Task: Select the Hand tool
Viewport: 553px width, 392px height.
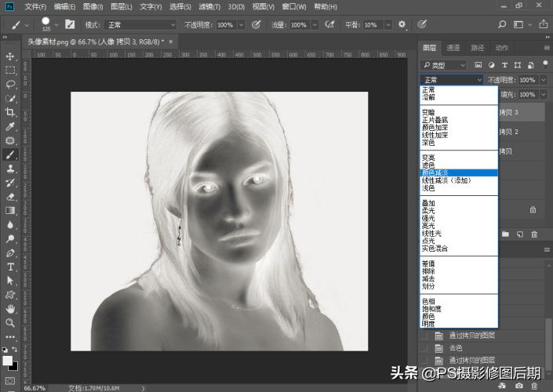Action: point(10,309)
